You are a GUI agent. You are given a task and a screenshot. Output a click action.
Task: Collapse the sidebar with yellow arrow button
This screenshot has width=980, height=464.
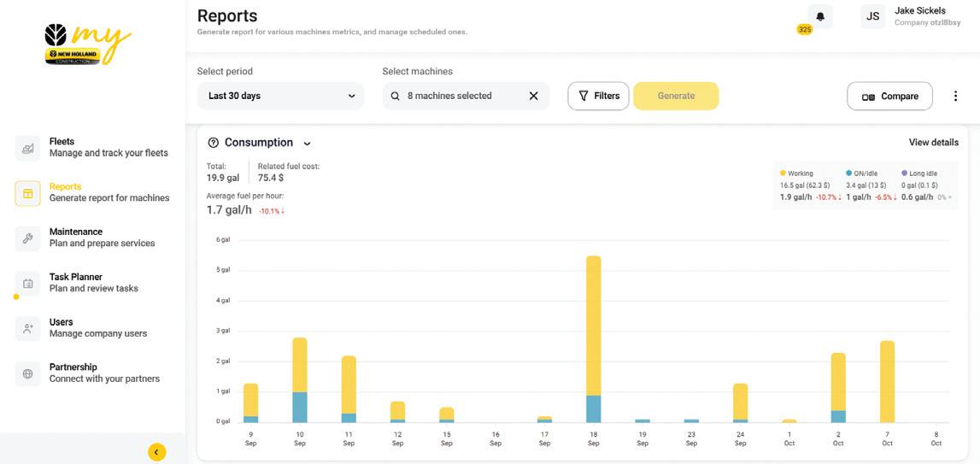point(156,452)
